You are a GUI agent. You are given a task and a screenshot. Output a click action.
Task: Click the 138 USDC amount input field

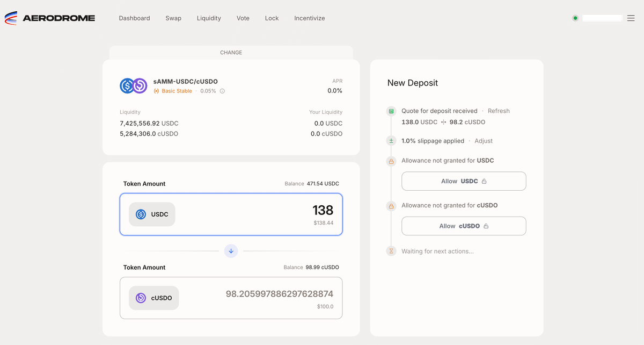tap(323, 211)
